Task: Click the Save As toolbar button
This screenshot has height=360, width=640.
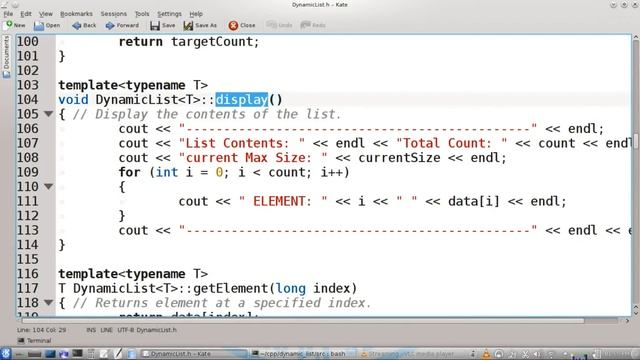Action: [x=200, y=25]
